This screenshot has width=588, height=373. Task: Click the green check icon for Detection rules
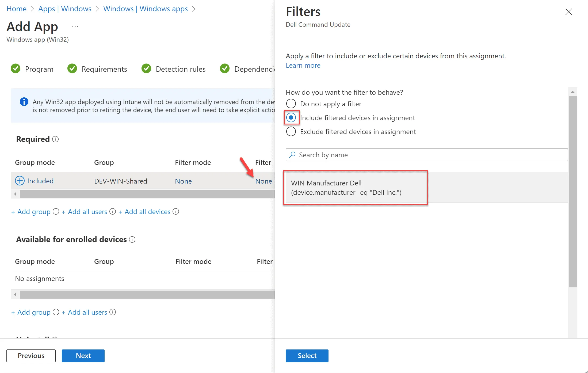pos(146,68)
